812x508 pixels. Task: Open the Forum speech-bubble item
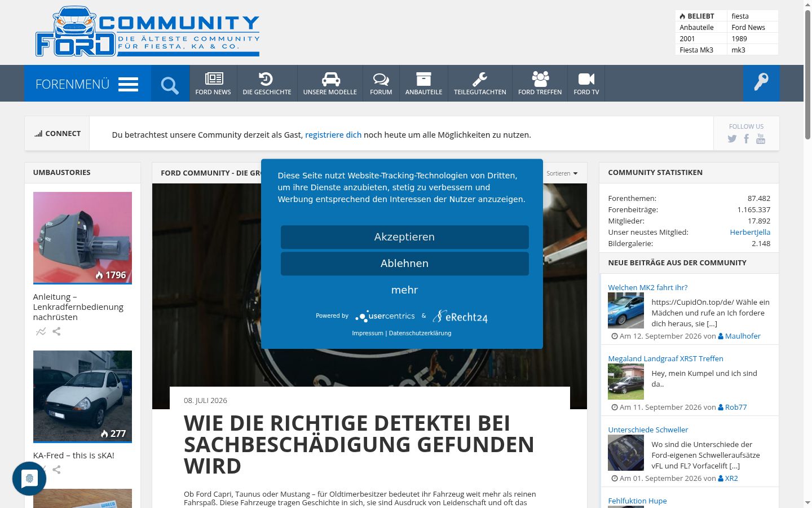coord(381,84)
